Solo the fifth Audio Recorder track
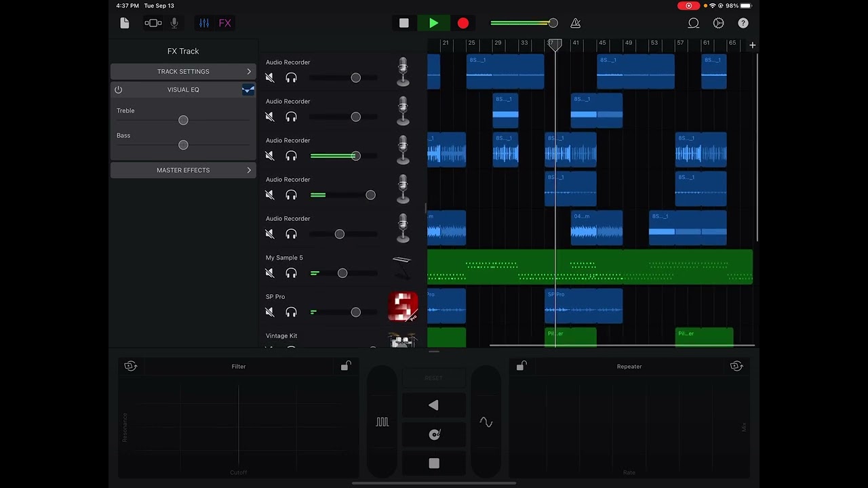Viewport: 868px width, 488px height. pyautogui.click(x=291, y=234)
